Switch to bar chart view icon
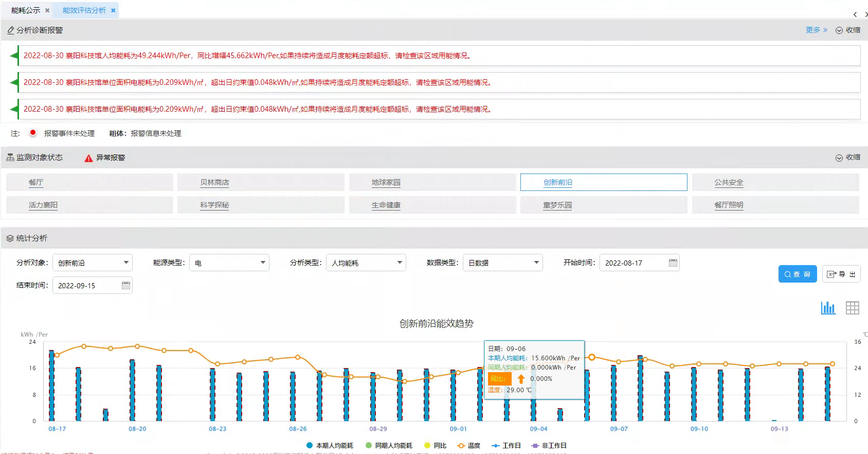Screen dimensions: 868x454 coord(828,308)
